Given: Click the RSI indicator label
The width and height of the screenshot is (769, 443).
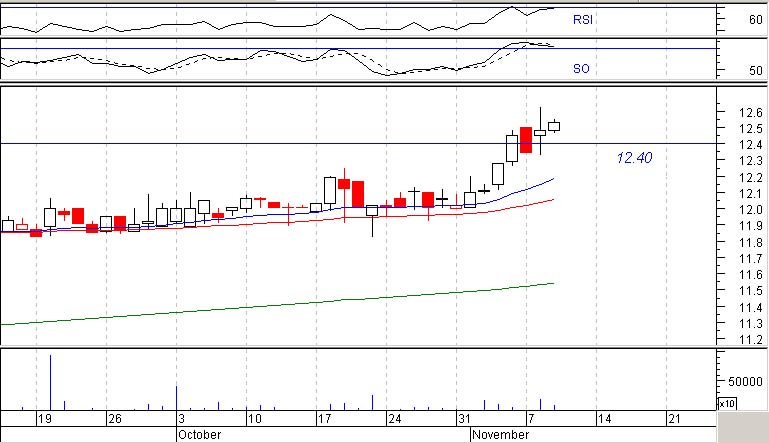Looking at the screenshot, I should tap(583, 20).
